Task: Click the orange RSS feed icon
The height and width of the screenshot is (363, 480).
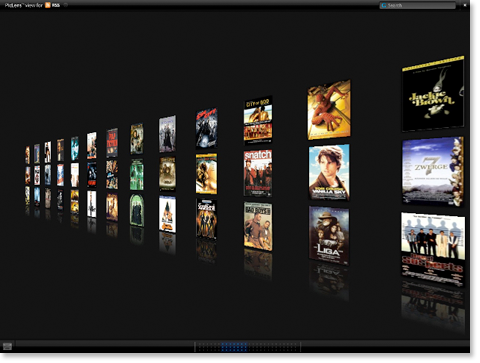Action: (x=48, y=5)
